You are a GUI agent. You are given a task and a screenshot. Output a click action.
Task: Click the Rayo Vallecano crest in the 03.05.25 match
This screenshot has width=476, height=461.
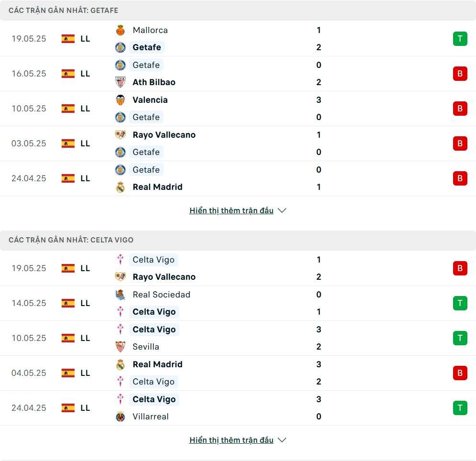point(120,135)
